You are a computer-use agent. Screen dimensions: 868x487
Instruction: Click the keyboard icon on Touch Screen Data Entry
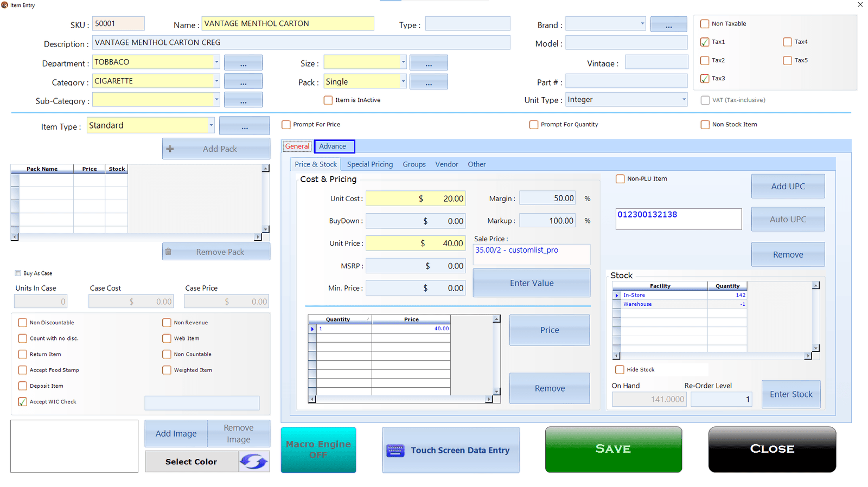click(x=395, y=451)
